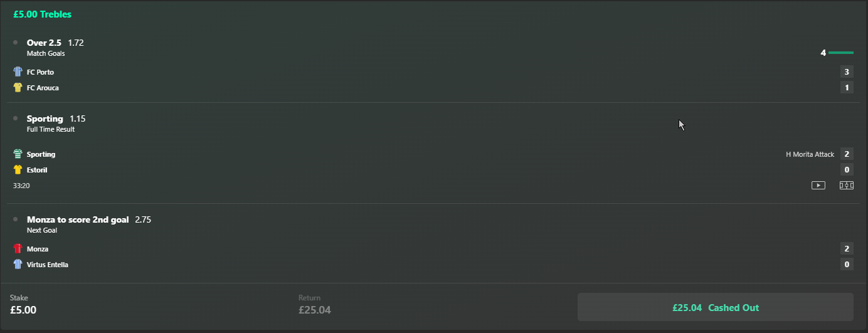Click the Sporting striped shirt icon
The width and height of the screenshot is (868, 333).
click(18, 154)
